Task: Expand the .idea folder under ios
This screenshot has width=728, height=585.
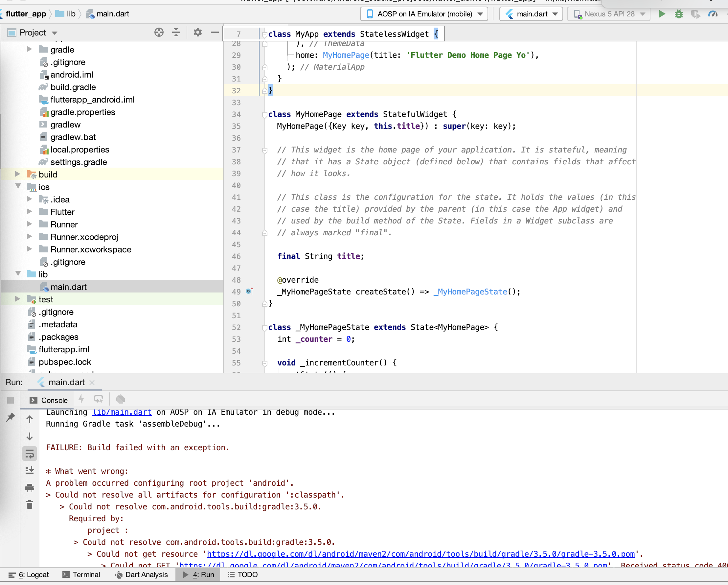Action: click(x=29, y=199)
